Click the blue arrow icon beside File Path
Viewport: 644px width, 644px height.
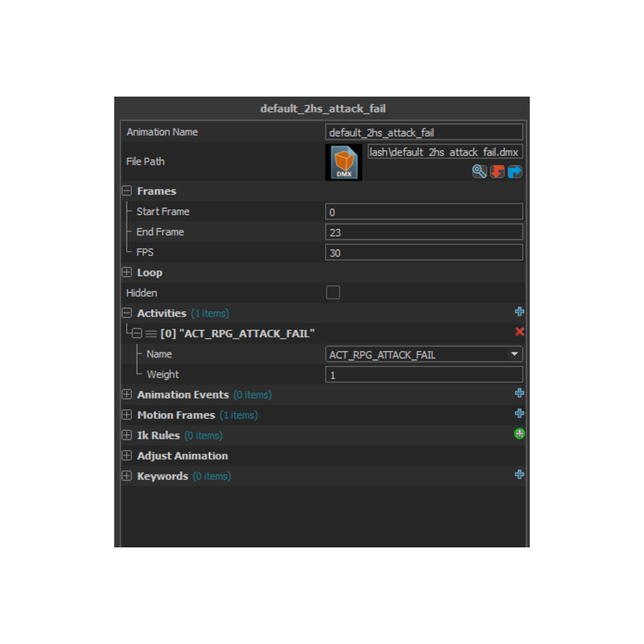click(515, 172)
